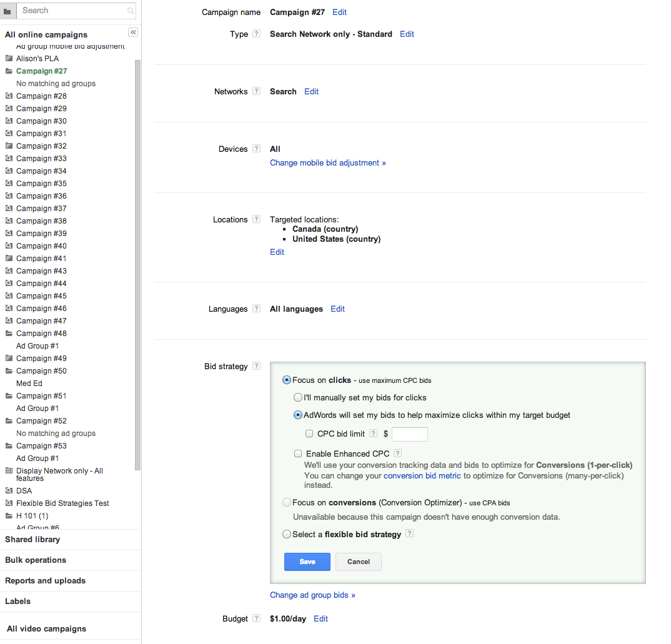Image resolution: width=671 pixels, height=644 pixels.
Task: Open Bulk operations section
Action: pos(36,560)
